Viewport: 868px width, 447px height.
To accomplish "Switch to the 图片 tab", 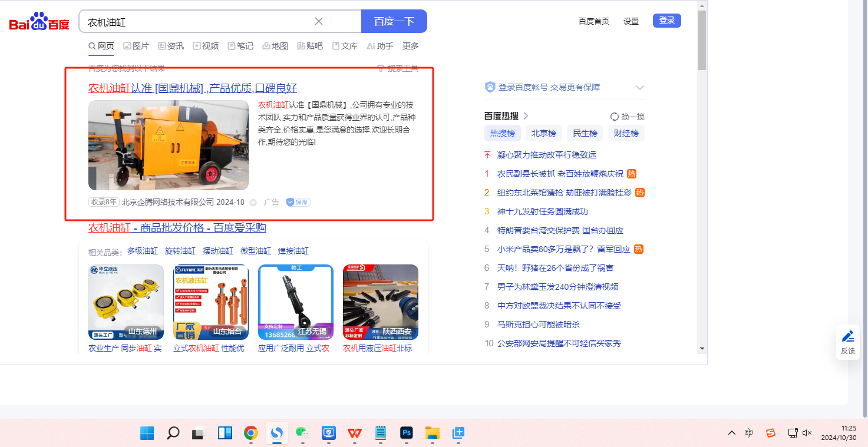I will (x=136, y=46).
